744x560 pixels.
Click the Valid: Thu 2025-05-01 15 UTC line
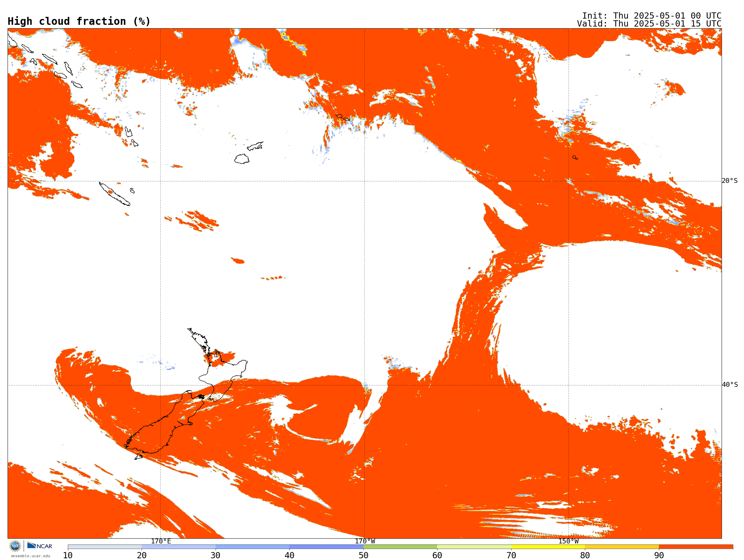(649, 24)
